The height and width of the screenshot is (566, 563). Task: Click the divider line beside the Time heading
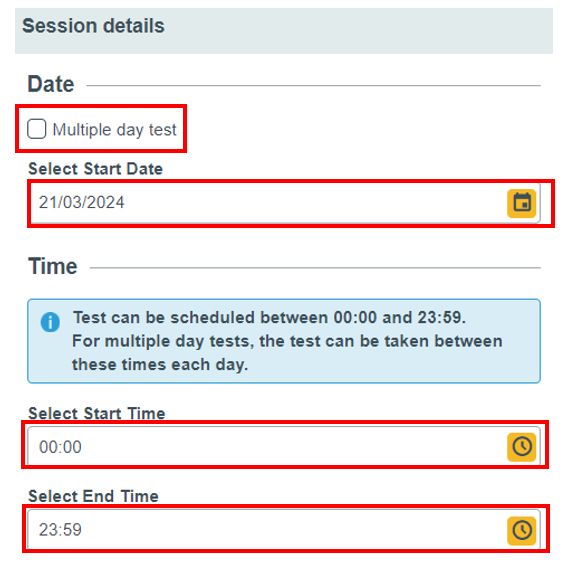tap(315, 268)
